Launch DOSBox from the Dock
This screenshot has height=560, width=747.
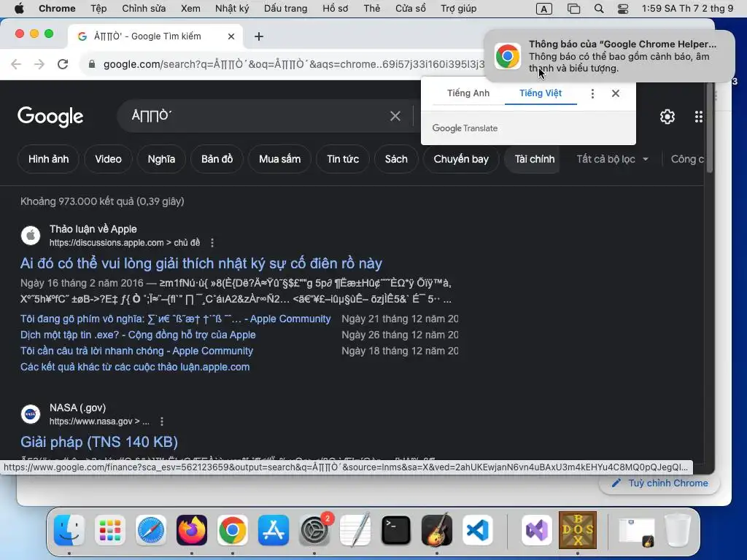point(578,529)
